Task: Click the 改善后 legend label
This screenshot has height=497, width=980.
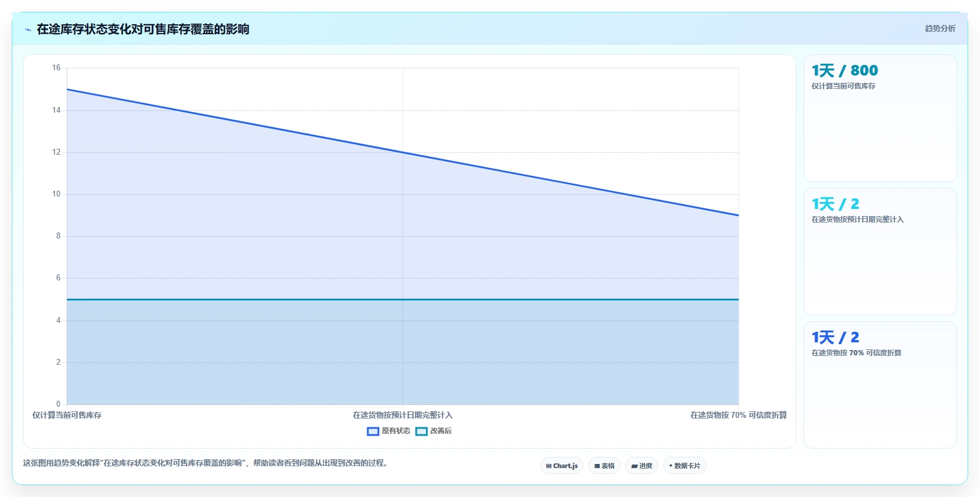Action: click(x=441, y=431)
